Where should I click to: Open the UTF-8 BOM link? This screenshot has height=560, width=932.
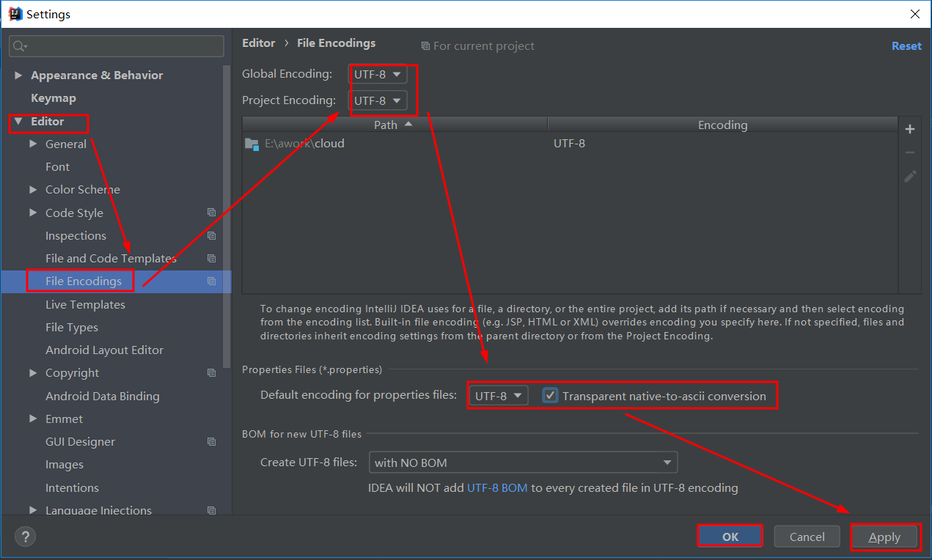coord(497,487)
